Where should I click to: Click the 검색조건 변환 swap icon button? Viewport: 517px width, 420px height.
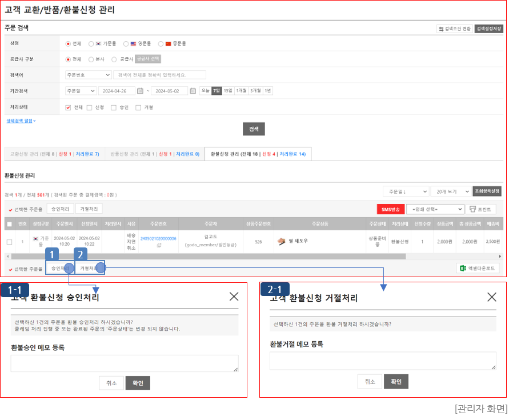click(x=454, y=29)
